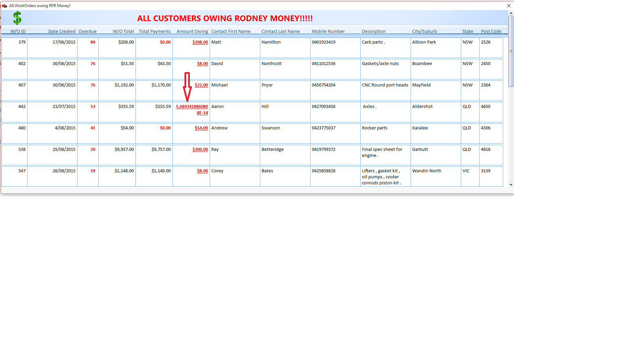The width and height of the screenshot is (644, 362).
Task: Click description CNC Round port heads
Action: (x=385, y=85)
